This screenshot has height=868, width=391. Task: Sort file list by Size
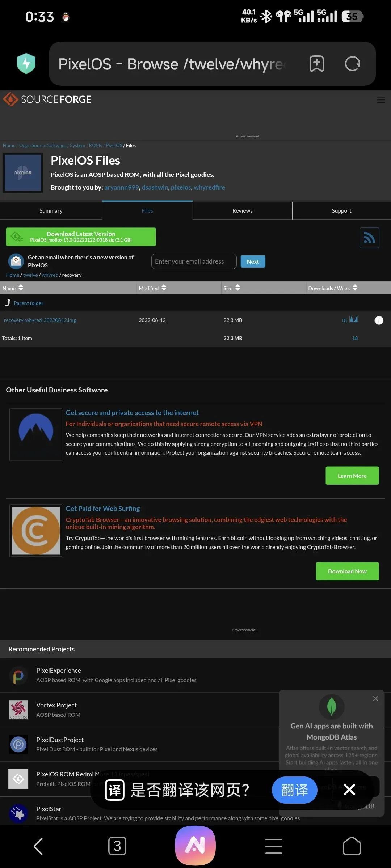[232, 288]
